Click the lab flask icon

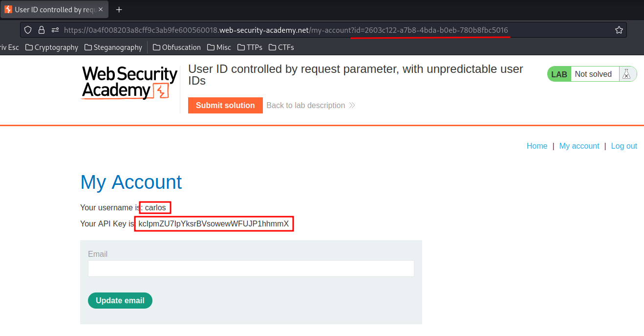(626, 74)
